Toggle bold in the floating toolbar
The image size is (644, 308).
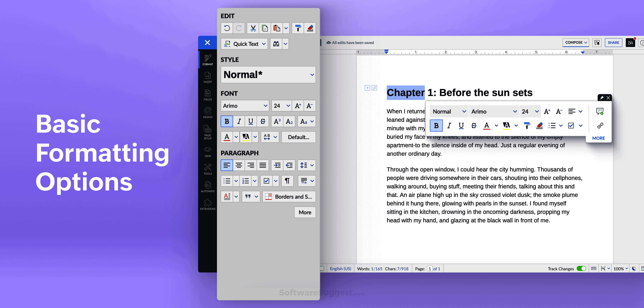click(x=436, y=126)
